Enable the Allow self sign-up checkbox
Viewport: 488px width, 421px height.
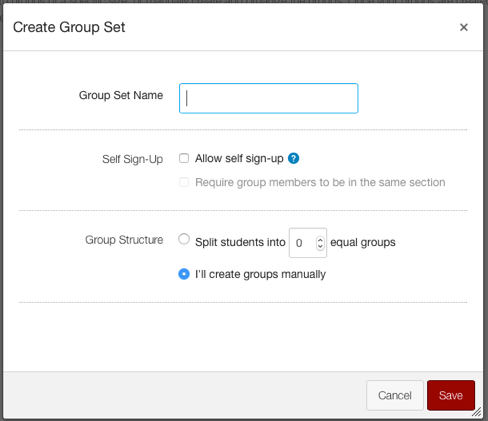[184, 158]
